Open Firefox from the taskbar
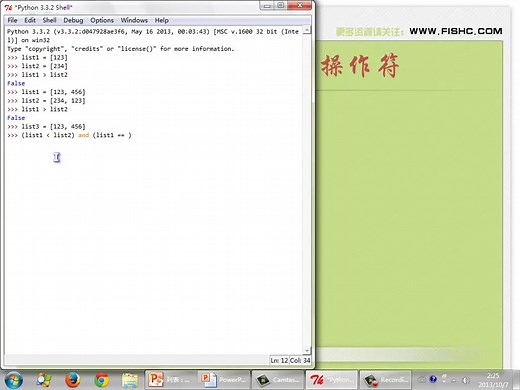The image size is (520, 390). pos(73,380)
